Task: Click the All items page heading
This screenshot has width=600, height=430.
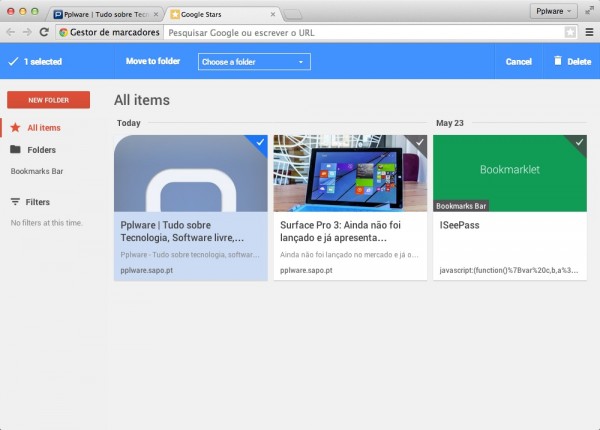Action: click(x=142, y=100)
